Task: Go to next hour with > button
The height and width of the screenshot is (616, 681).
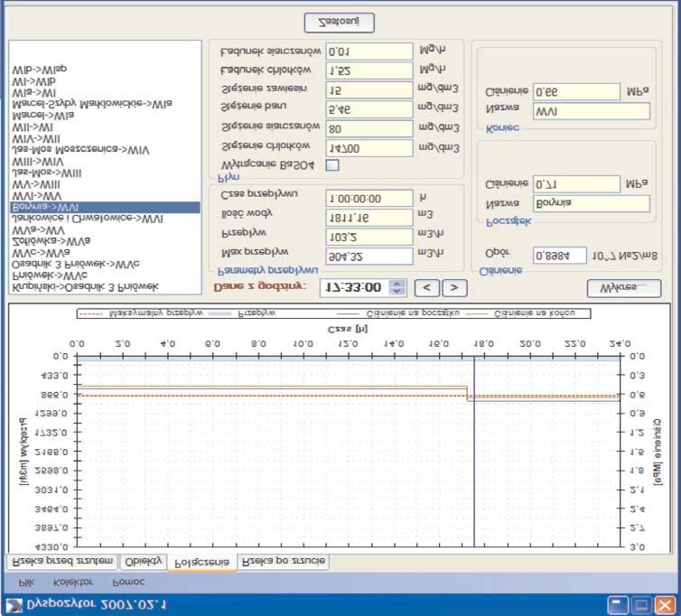Action: [454, 288]
